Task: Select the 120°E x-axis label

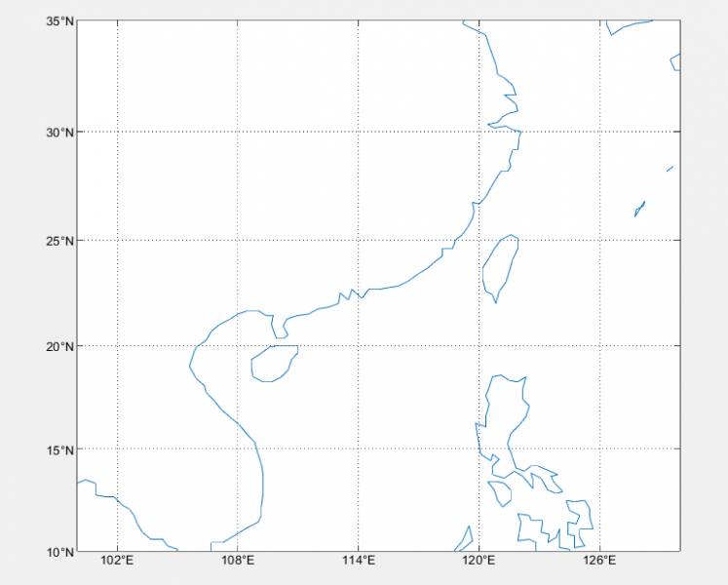Action: [479, 562]
